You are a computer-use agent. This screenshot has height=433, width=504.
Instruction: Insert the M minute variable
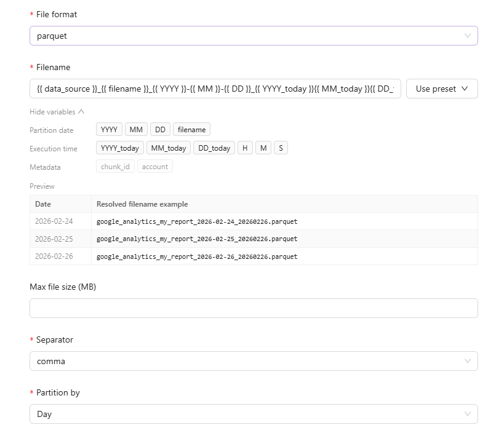263,148
